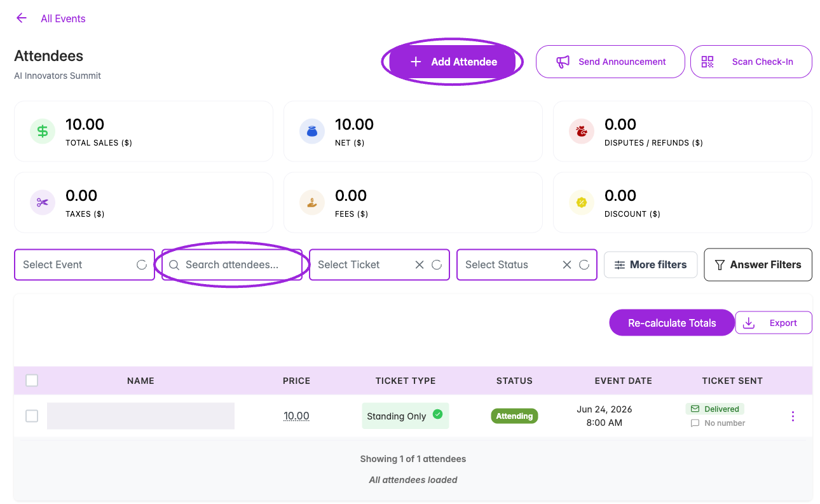Viewport: 820px width, 504px height.
Task: Open the Select Event dropdown
Action: click(85, 264)
